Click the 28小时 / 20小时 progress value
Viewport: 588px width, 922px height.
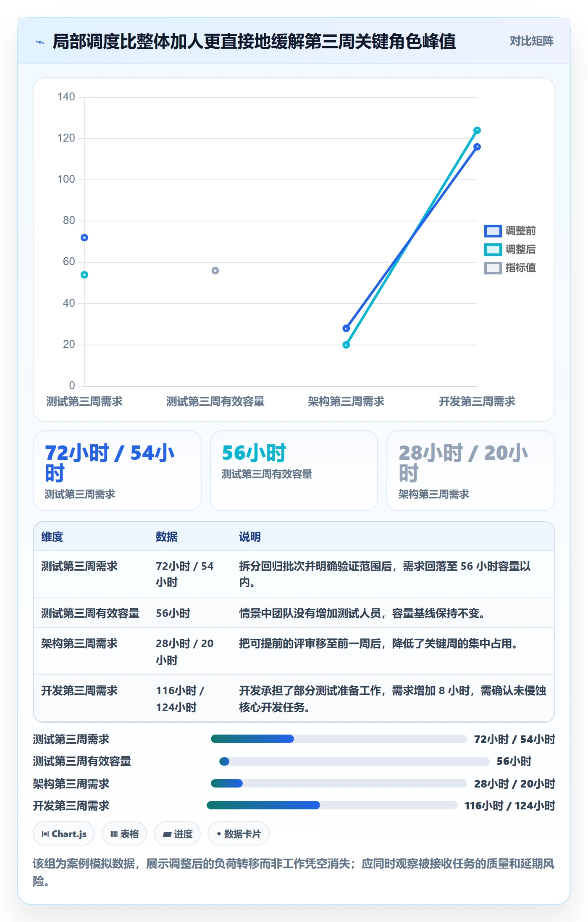(x=514, y=784)
